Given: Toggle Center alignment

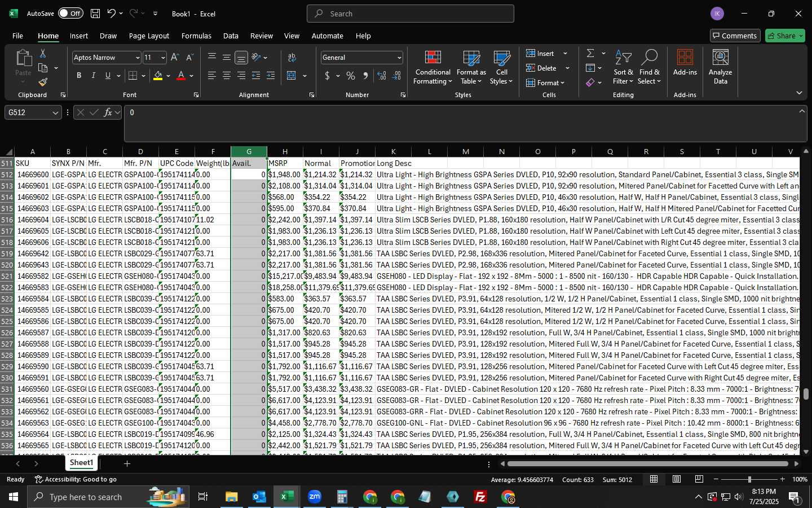Looking at the screenshot, I should coord(227,76).
